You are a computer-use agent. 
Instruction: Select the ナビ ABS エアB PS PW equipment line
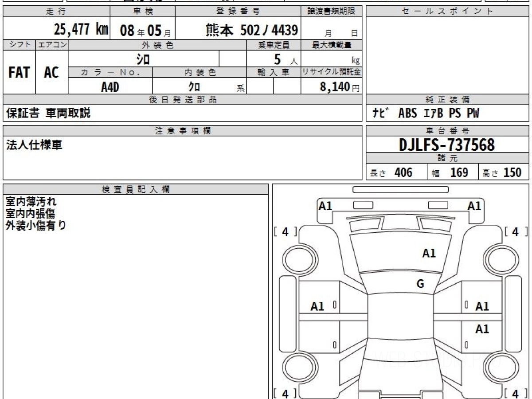426,113
